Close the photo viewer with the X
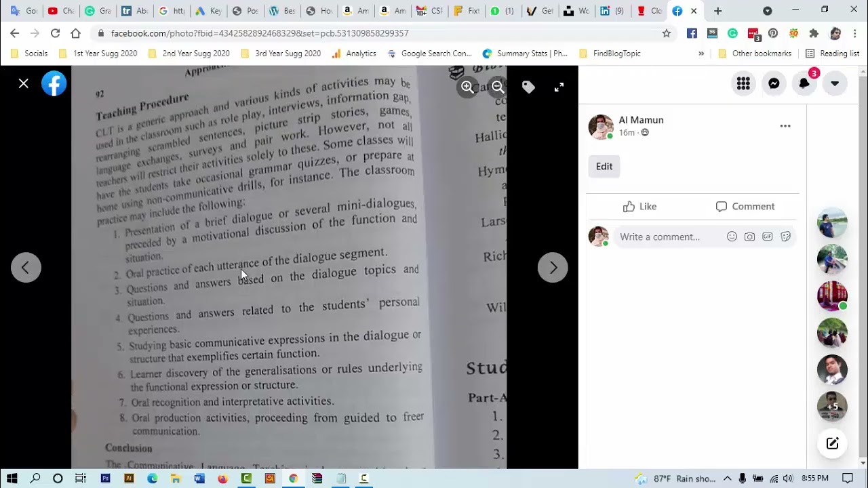This screenshot has height=488, width=868. 24,83
